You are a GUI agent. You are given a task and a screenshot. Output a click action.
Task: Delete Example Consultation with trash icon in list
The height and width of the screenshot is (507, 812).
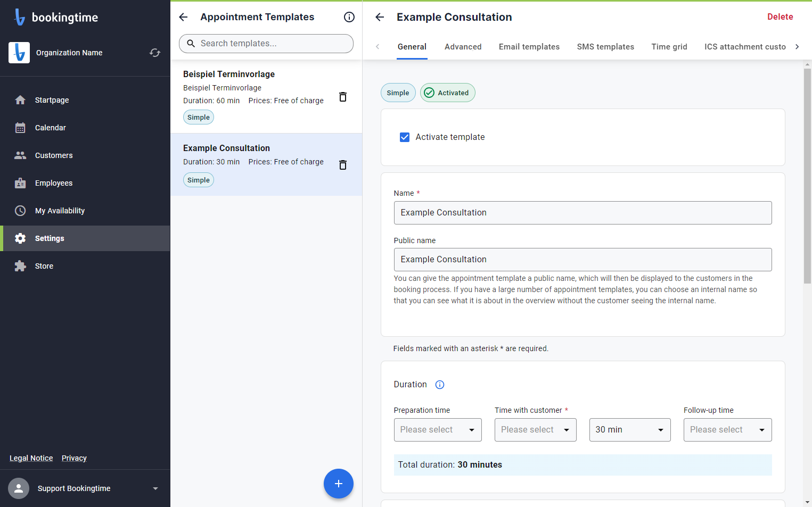pos(343,165)
